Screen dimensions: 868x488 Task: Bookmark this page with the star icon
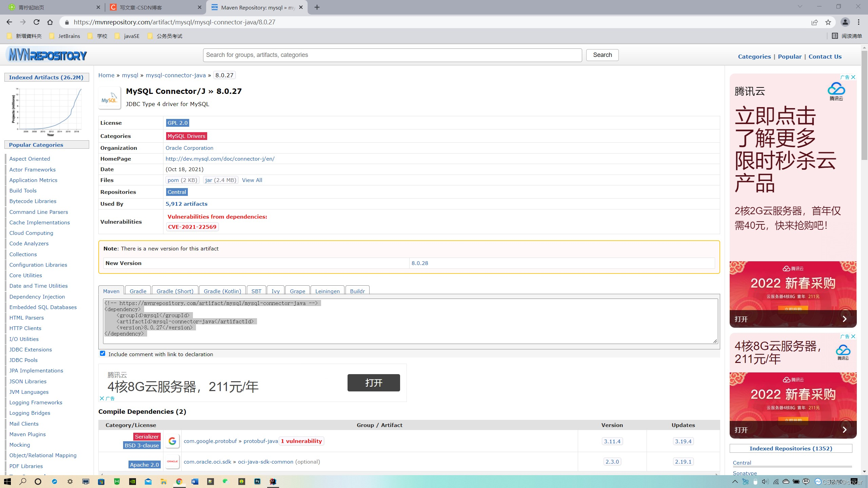tap(828, 22)
